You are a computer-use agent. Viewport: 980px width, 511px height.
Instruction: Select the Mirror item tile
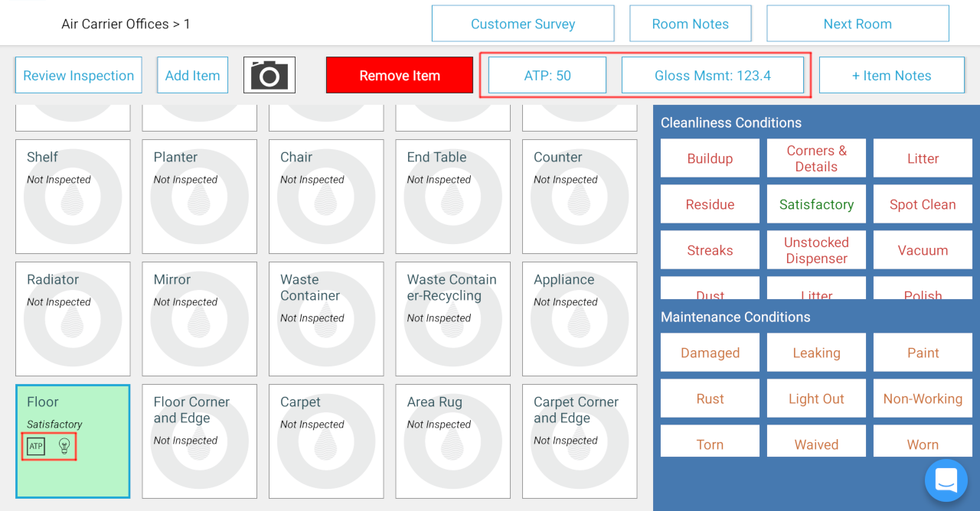[199, 318]
